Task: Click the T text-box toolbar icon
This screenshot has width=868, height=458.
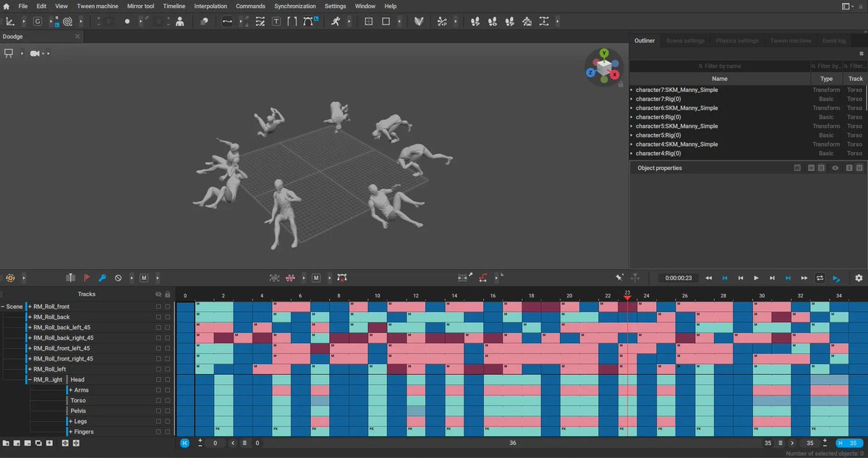Action: [276, 22]
